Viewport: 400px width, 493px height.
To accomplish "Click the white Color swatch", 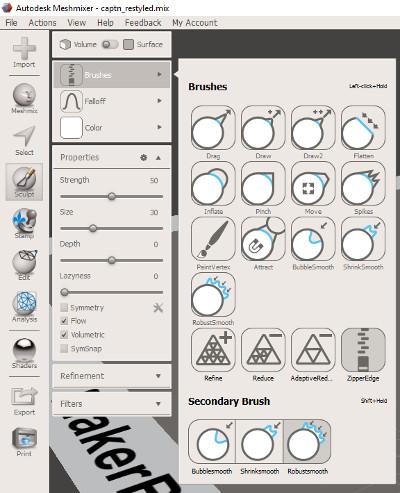I will pyautogui.click(x=71, y=127).
